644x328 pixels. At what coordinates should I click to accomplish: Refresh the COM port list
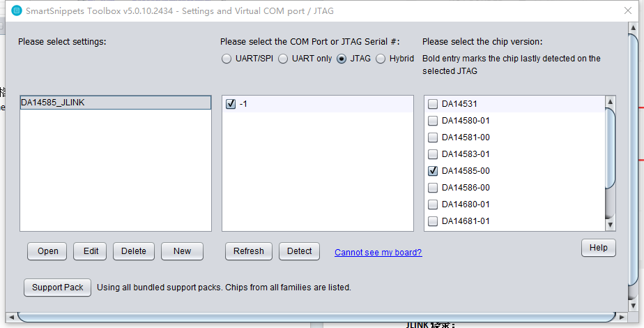click(249, 251)
